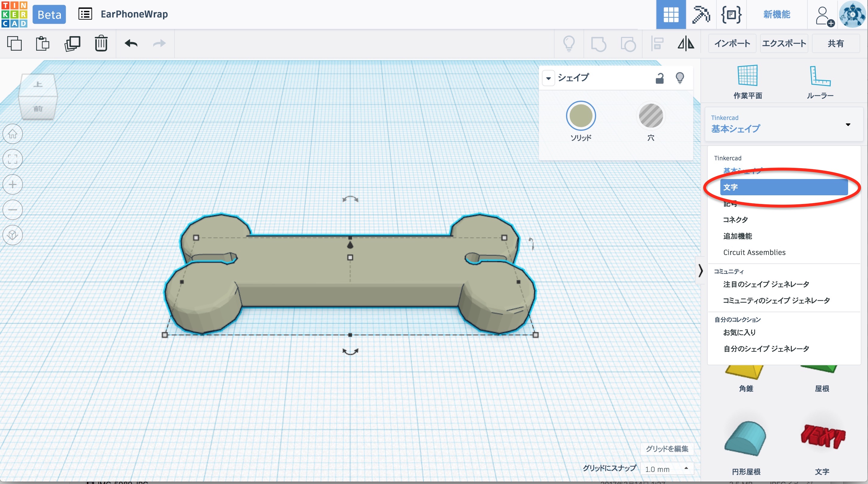868x484 pixels.
Task: Choose コネクタ from the category list
Action: click(735, 220)
